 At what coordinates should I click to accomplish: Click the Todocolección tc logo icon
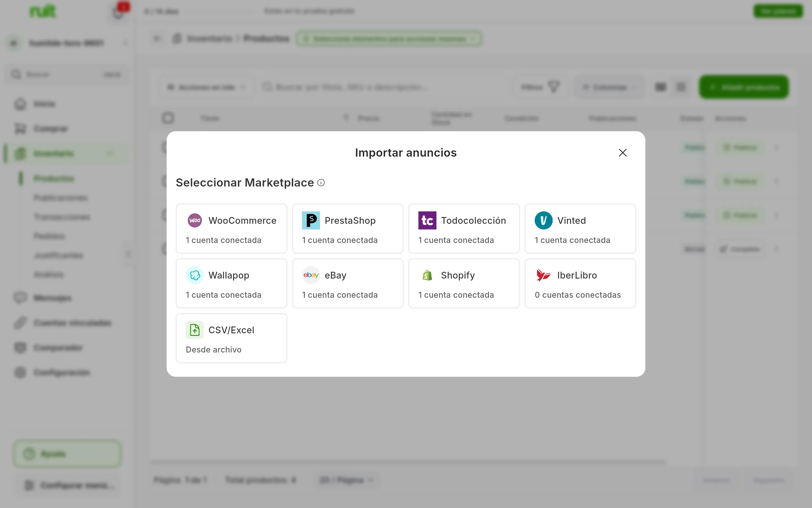(427, 220)
